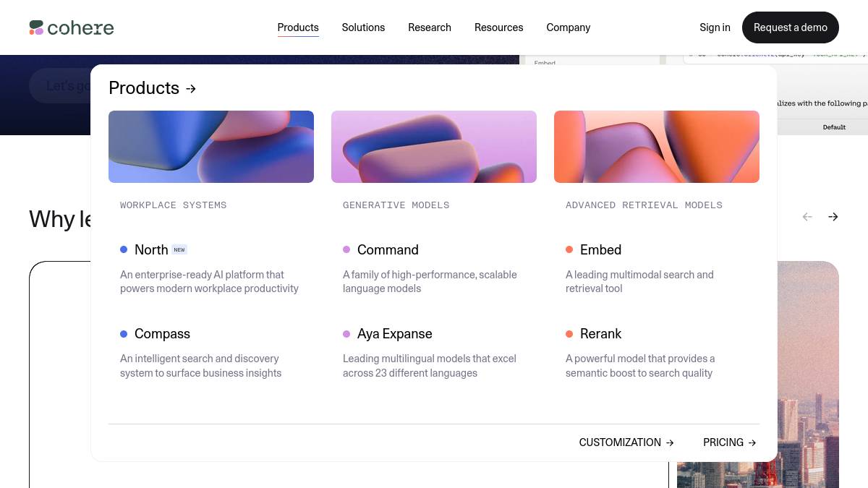Click the purple dot beside Command
Image resolution: width=868 pixels, height=488 pixels.
pyautogui.click(x=346, y=249)
